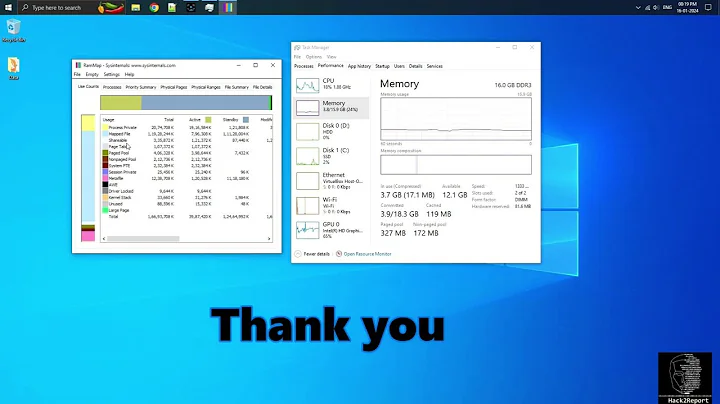720x404 pixels.
Task: Open RamMap Settings menu
Action: point(112,74)
